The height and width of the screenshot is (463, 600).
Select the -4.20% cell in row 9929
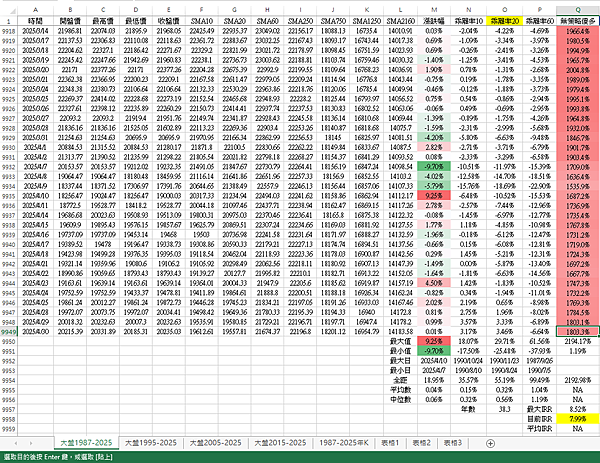pos(434,138)
